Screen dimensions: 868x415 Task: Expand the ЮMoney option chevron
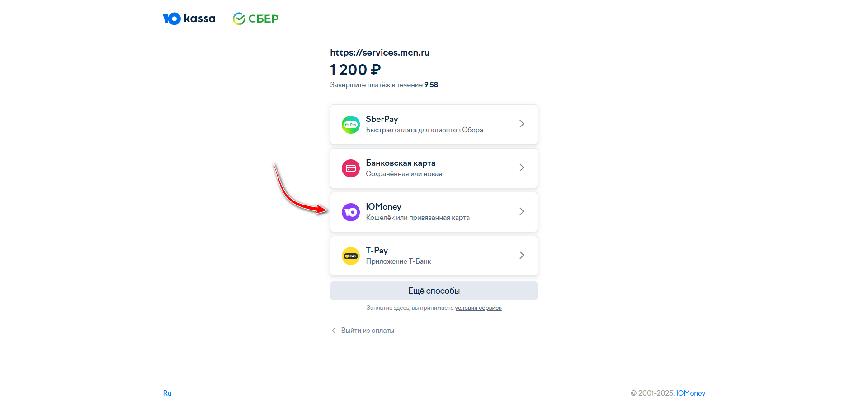pos(522,211)
